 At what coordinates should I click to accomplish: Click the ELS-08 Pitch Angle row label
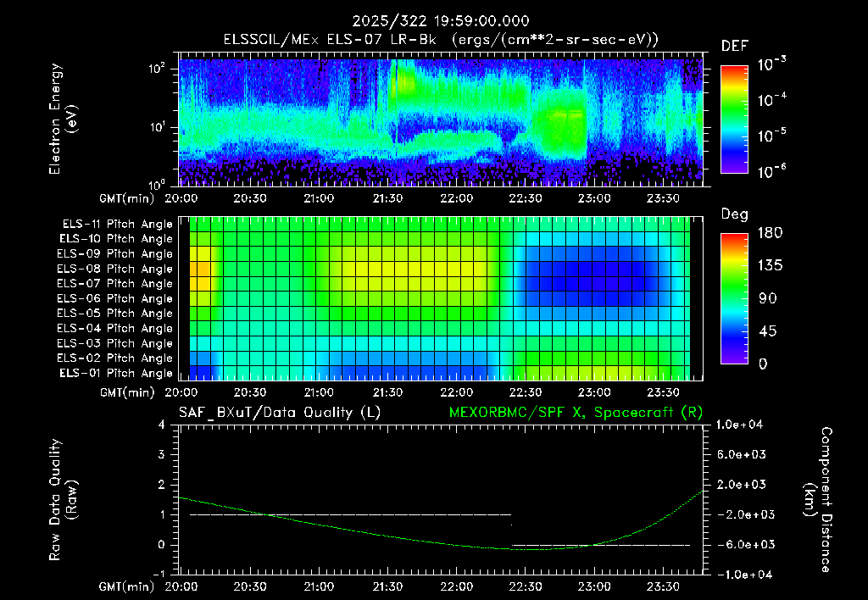115,269
